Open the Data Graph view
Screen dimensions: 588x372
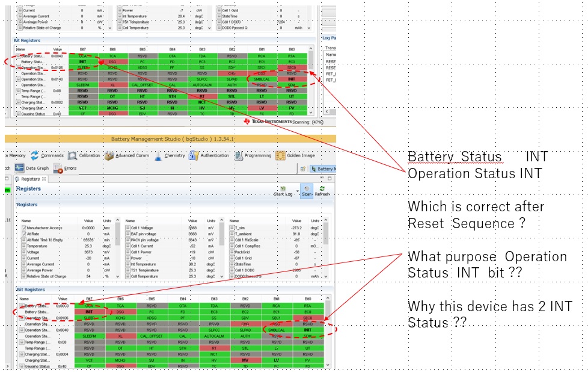[x=32, y=168]
